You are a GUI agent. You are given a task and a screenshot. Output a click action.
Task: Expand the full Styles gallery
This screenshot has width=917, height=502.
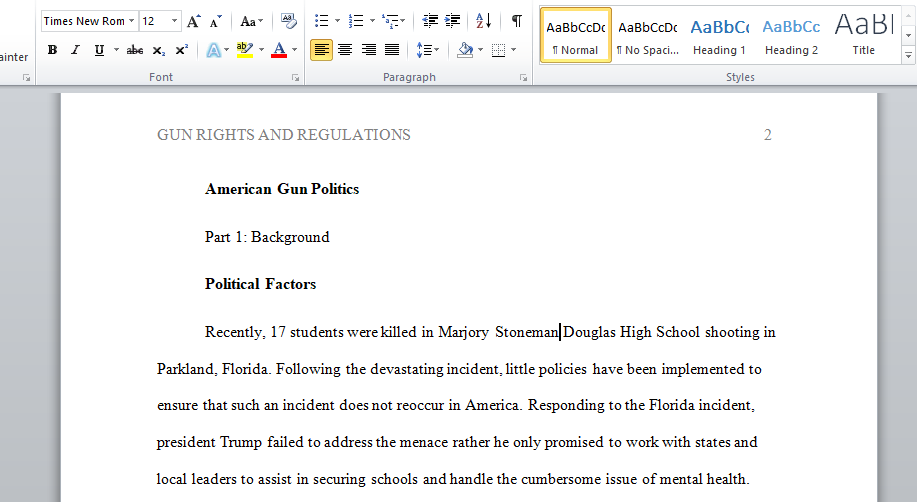pyautogui.click(x=908, y=56)
